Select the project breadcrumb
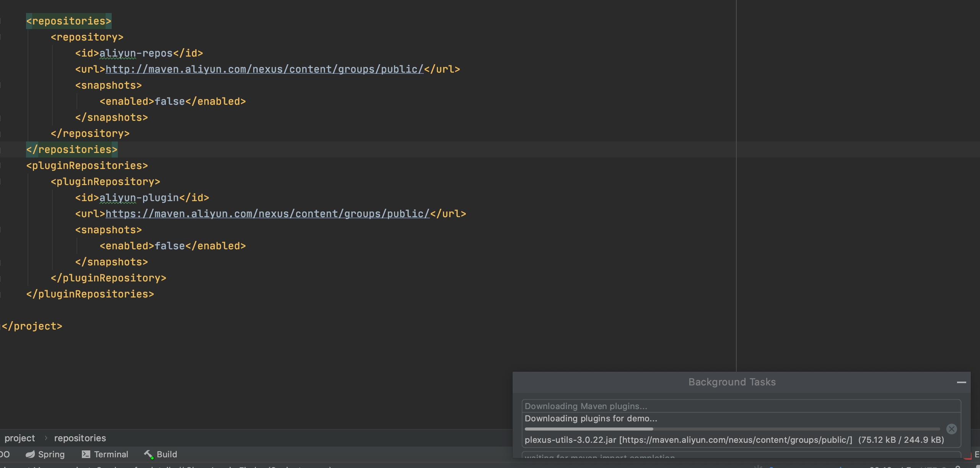The width and height of the screenshot is (980, 468). coord(20,438)
